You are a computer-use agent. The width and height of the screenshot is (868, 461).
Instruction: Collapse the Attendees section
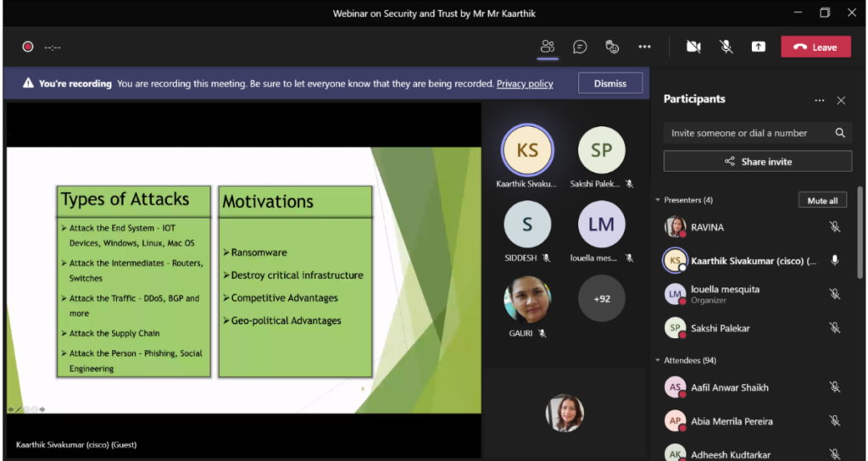coord(658,360)
